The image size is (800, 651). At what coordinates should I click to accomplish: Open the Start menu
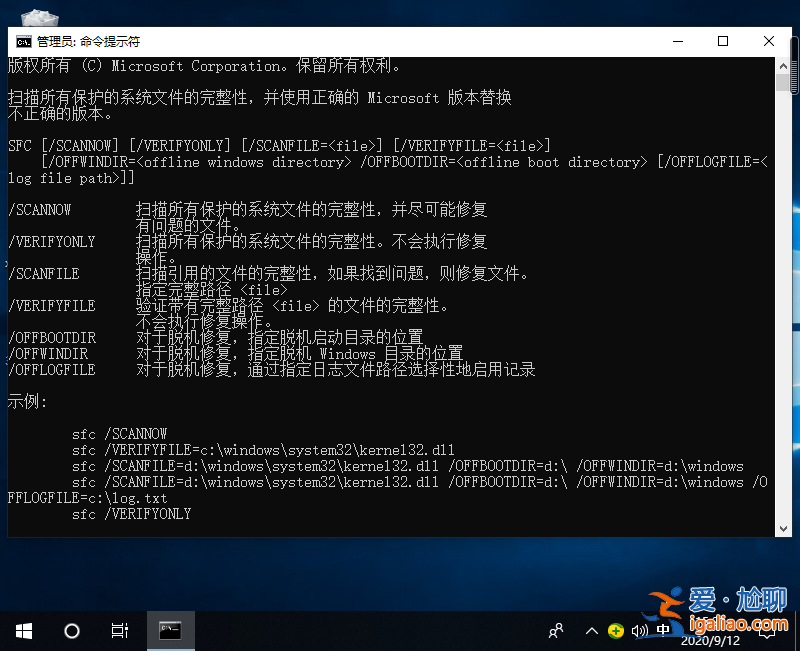[24, 631]
